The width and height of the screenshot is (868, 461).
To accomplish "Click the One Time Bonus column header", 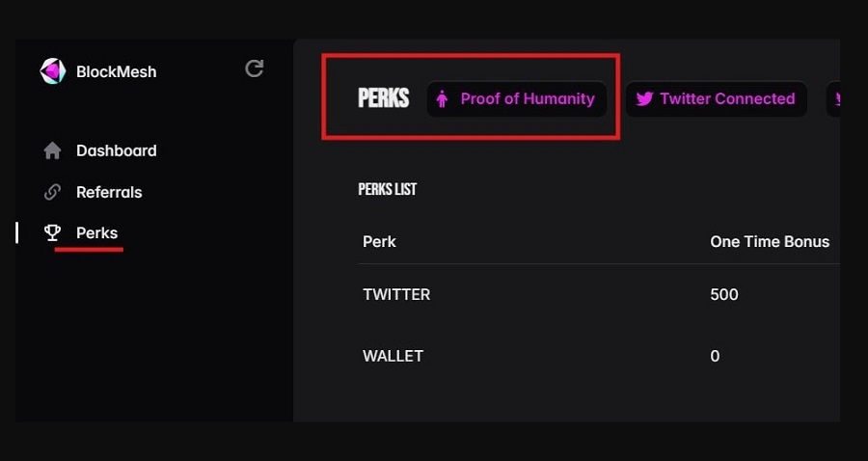I will click(x=770, y=242).
